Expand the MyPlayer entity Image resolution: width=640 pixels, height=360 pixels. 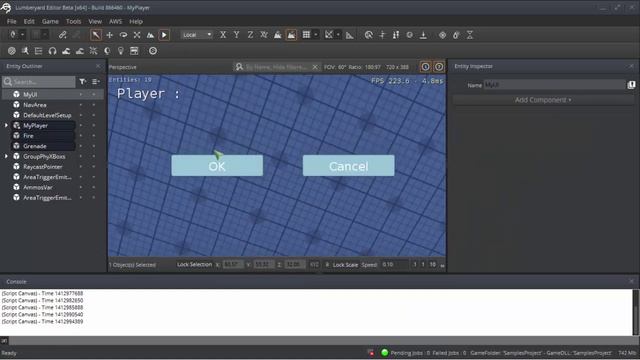6,125
